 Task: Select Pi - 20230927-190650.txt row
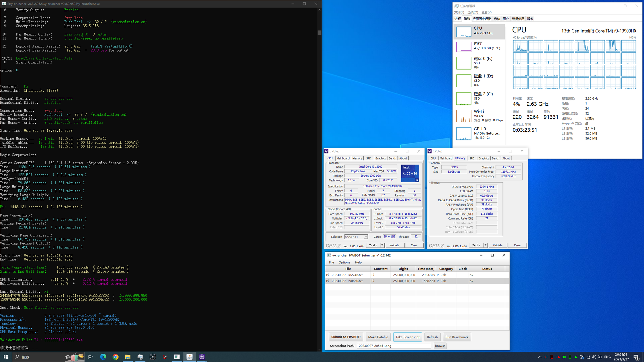tap(417, 281)
